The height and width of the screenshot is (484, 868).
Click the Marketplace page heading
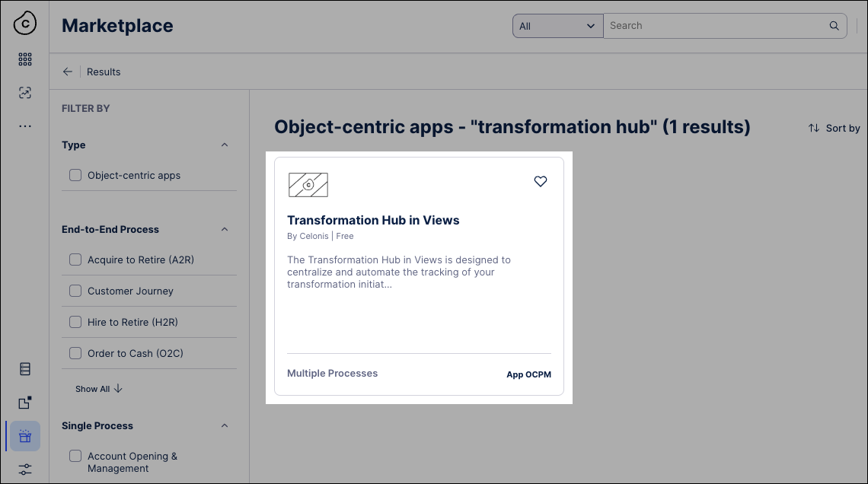[117, 26]
